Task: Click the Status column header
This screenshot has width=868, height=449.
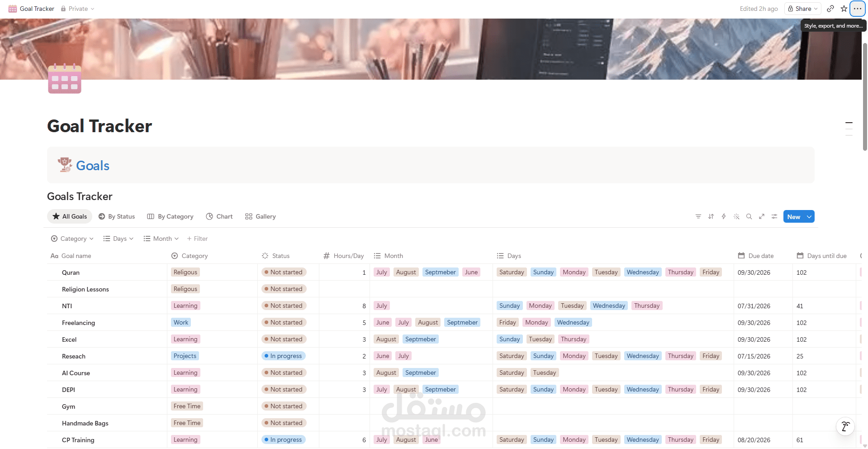Action: pyautogui.click(x=289, y=256)
